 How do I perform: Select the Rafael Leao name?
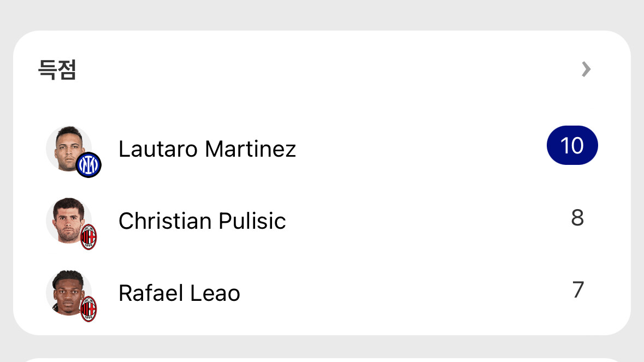[x=179, y=293]
